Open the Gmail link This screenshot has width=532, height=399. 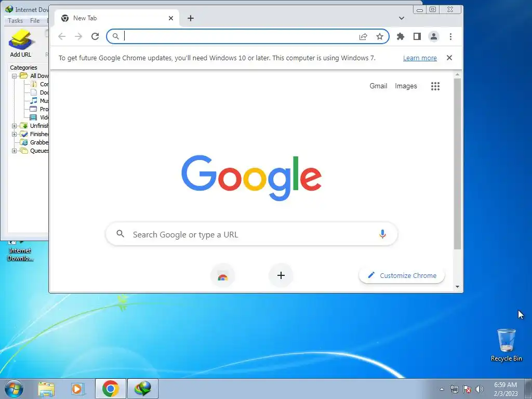pos(378,86)
